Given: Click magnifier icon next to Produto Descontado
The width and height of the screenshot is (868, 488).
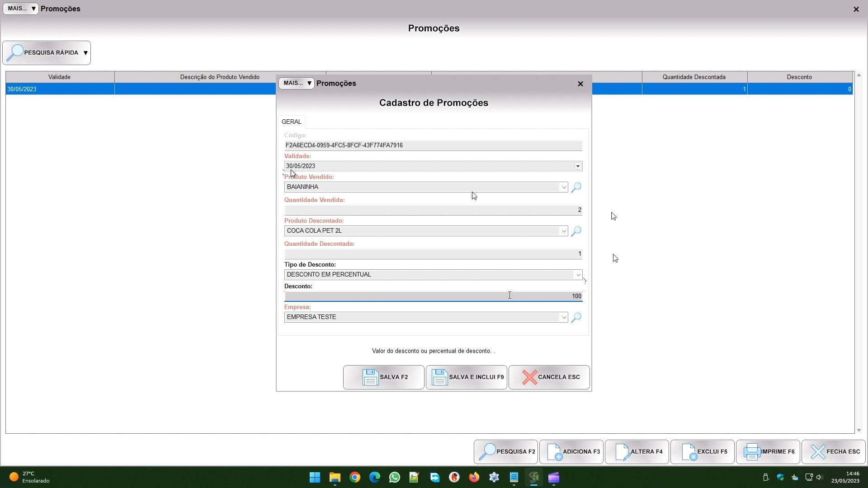Looking at the screenshot, I should (x=576, y=231).
